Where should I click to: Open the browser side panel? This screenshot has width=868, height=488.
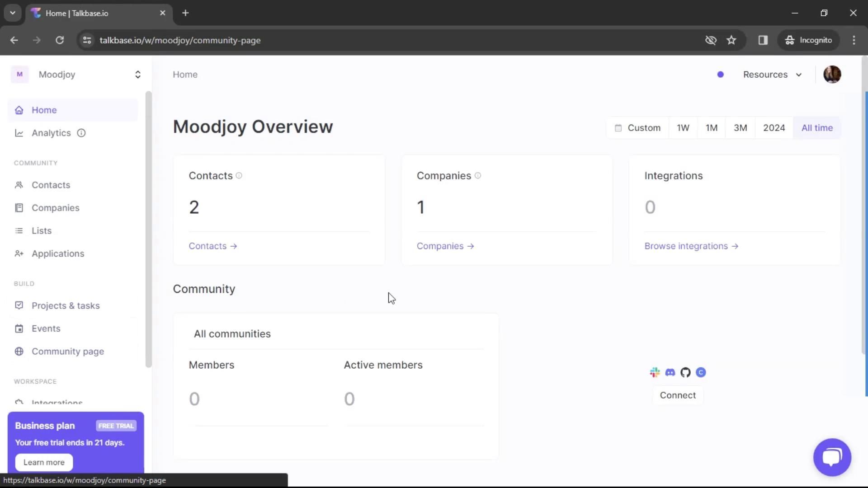(763, 40)
